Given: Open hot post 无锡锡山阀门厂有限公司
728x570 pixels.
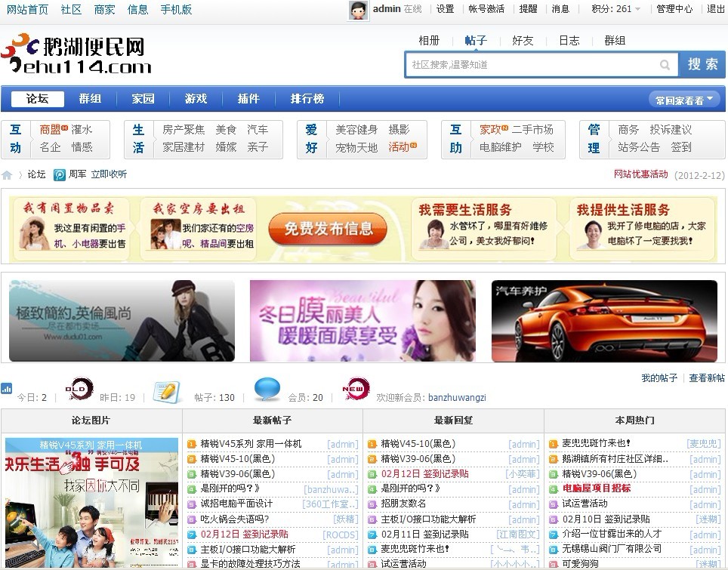Looking at the screenshot, I should pos(612,549).
